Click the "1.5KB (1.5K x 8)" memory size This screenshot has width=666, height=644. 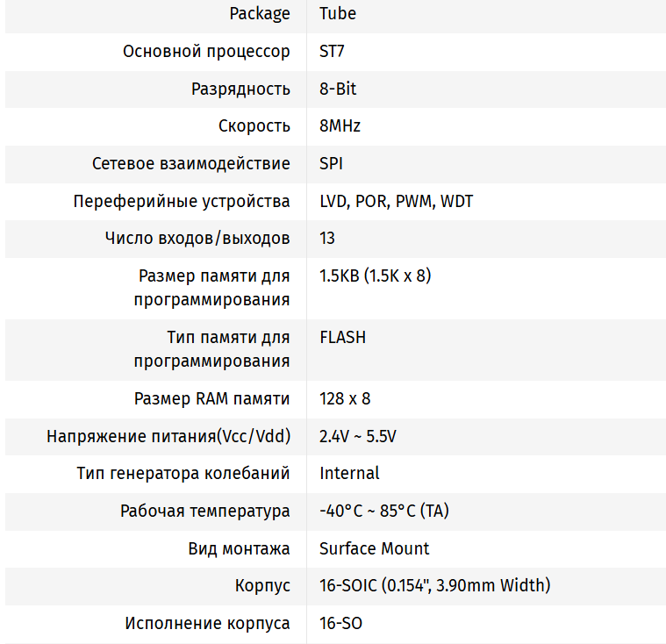[x=375, y=275]
